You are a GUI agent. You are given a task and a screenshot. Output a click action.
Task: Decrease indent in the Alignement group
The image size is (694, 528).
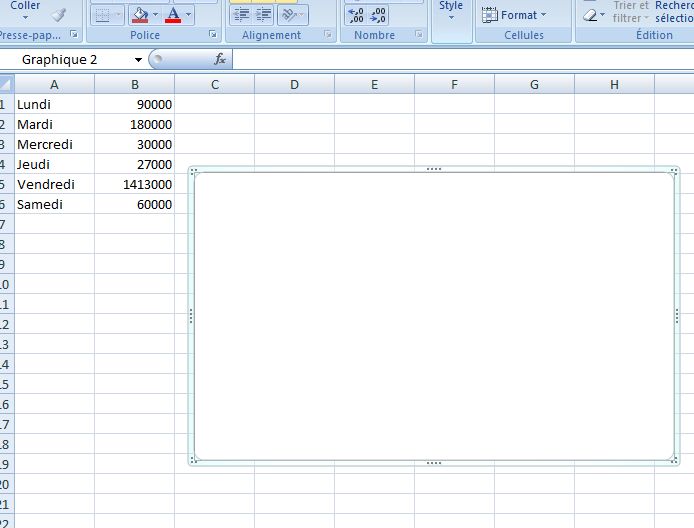pos(240,14)
